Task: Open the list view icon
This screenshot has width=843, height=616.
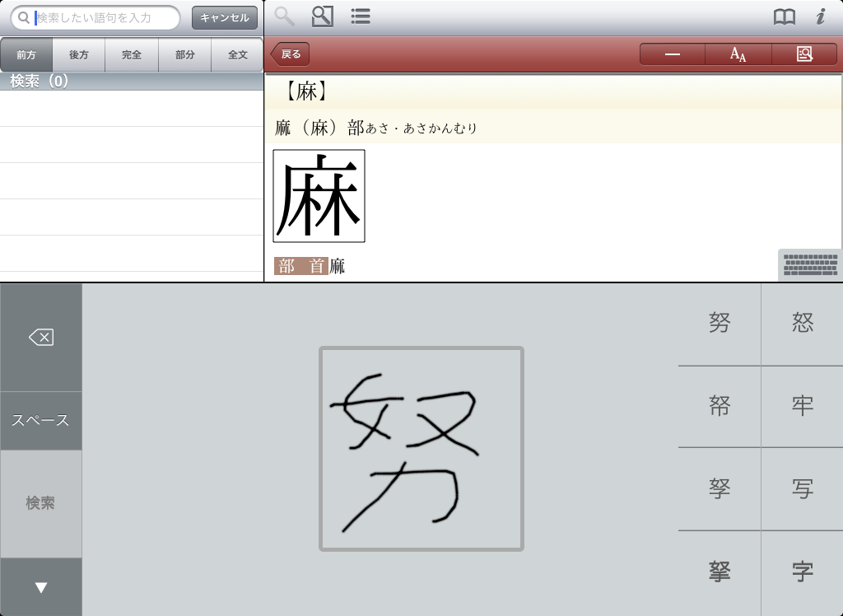Action: 360,16
